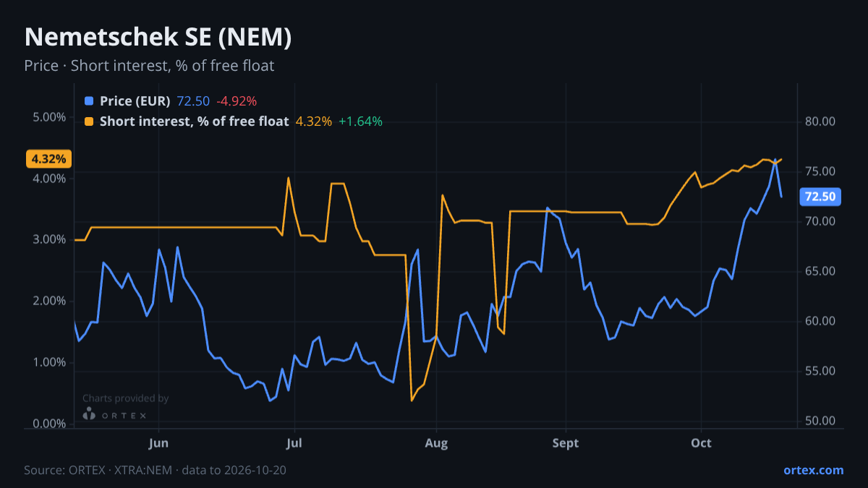Click the Nemetschek SE (NEM) title
868x488 pixels.
[x=158, y=38]
